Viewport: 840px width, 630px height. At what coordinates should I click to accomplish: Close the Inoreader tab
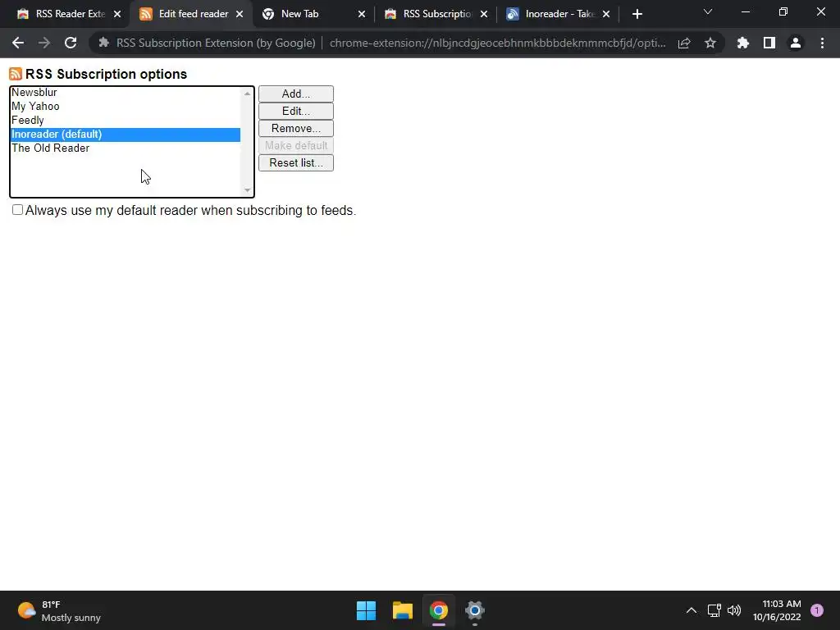606,14
